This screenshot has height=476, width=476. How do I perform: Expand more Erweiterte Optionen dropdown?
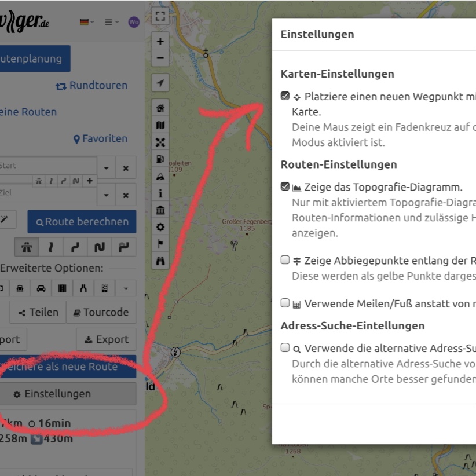pyautogui.click(x=126, y=288)
